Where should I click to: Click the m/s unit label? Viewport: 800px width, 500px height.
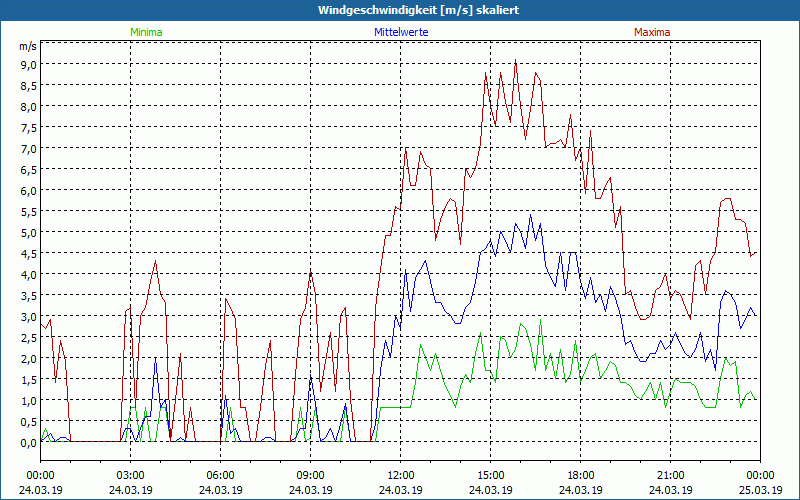point(27,46)
